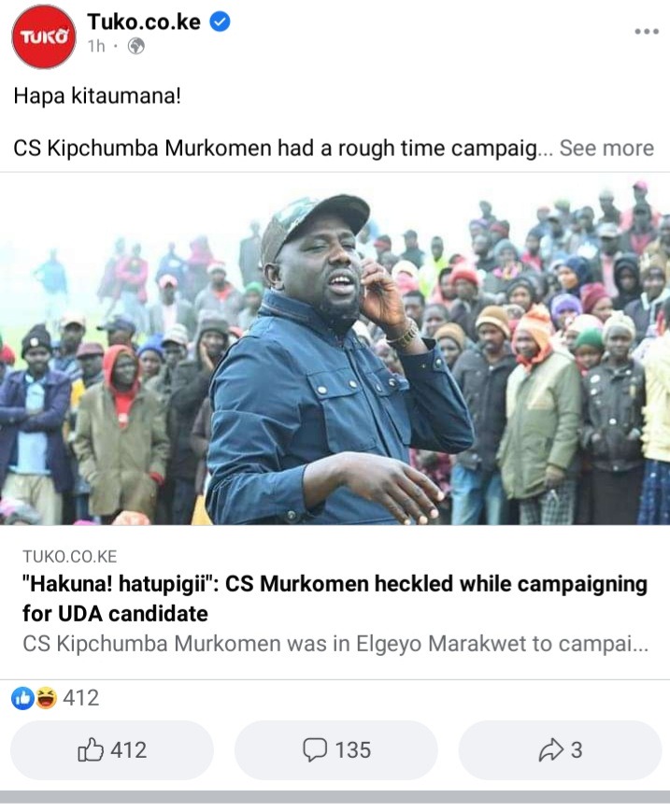Image resolution: width=670 pixels, height=812 pixels.
Task: Click the public globe privacy icon
Action: click(x=136, y=47)
